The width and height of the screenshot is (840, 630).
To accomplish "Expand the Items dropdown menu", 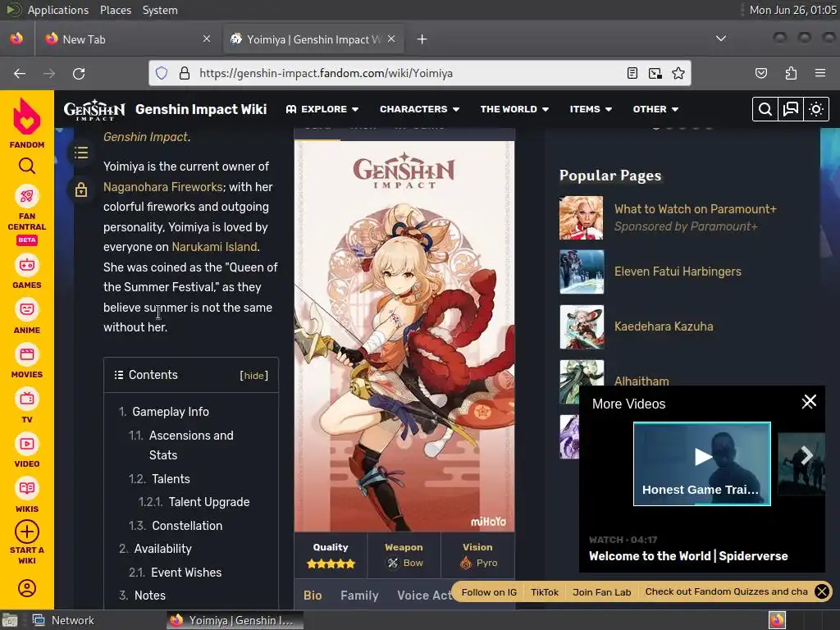I will click(x=591, y=109).
